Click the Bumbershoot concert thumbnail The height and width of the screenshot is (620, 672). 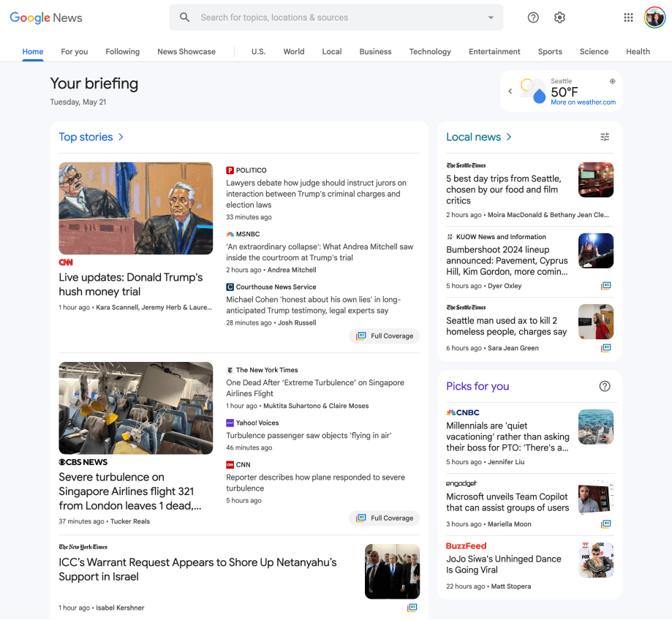pyautogui.click(x=596, y=251)
